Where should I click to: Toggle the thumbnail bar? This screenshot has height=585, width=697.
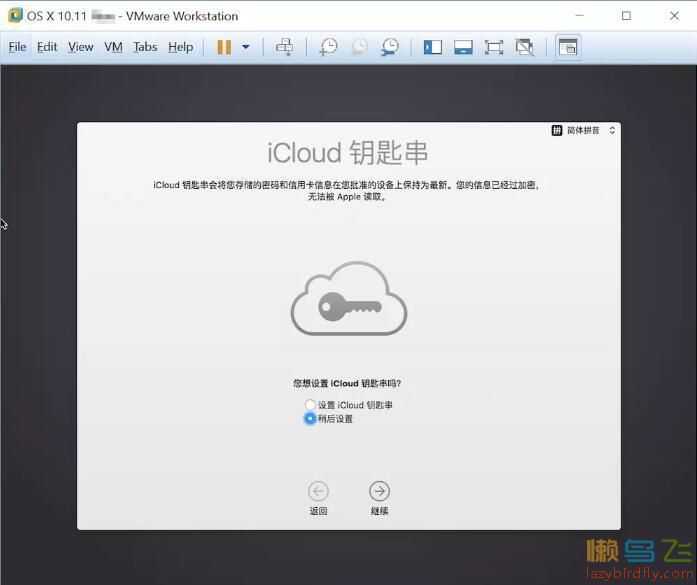pyautogui.click(x=463, y=47)
